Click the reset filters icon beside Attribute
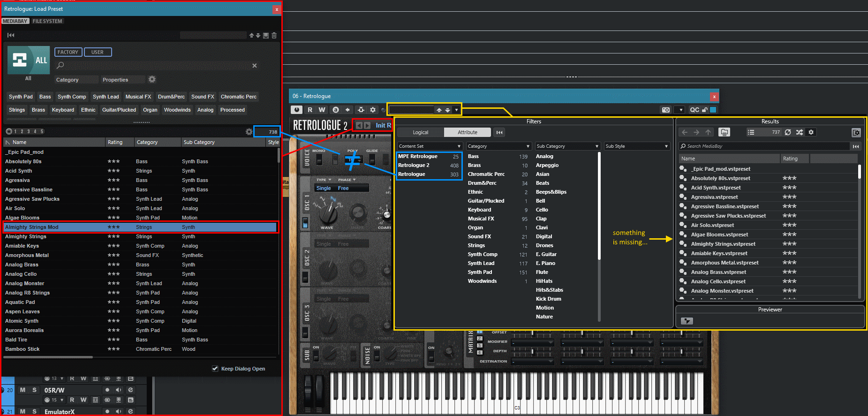 coord(499,132)
